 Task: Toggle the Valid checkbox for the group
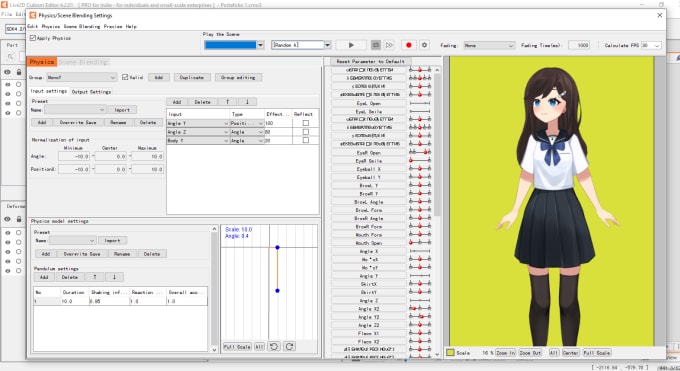click(x=125, y=77)
